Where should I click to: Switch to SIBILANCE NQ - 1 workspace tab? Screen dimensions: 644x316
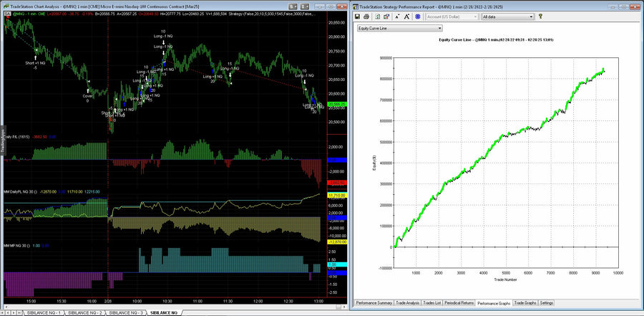click(x=44, y=313)
